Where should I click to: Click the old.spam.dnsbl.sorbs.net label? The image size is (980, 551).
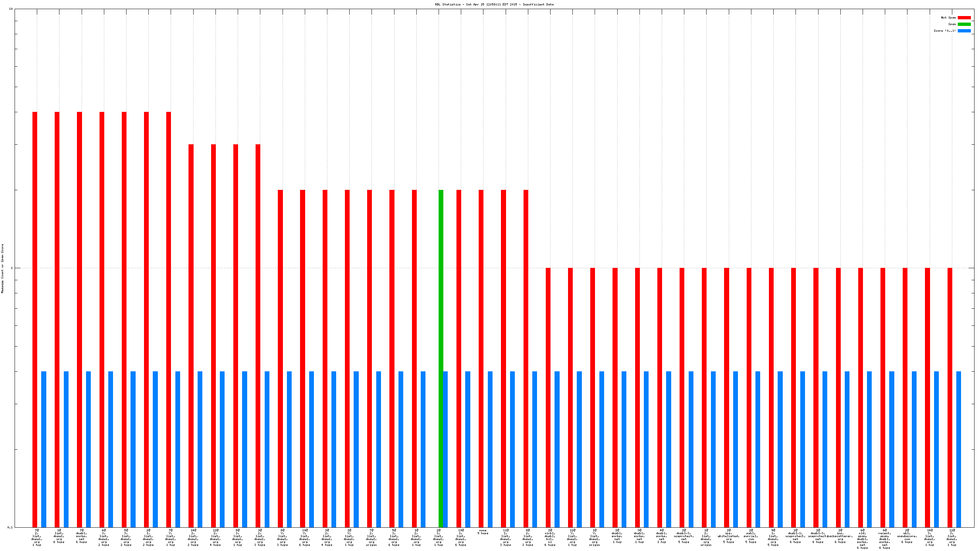(x=862, y=539)
